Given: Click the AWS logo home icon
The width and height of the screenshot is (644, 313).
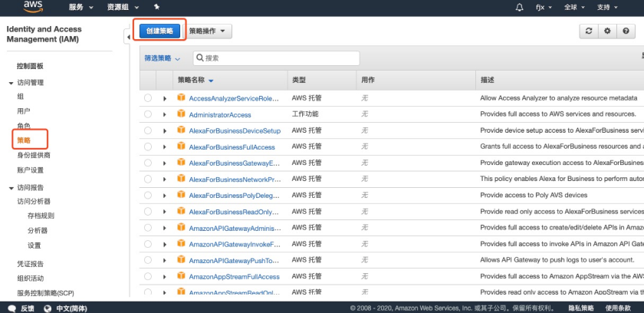Looking at the screenshot, I should (33, 7).
